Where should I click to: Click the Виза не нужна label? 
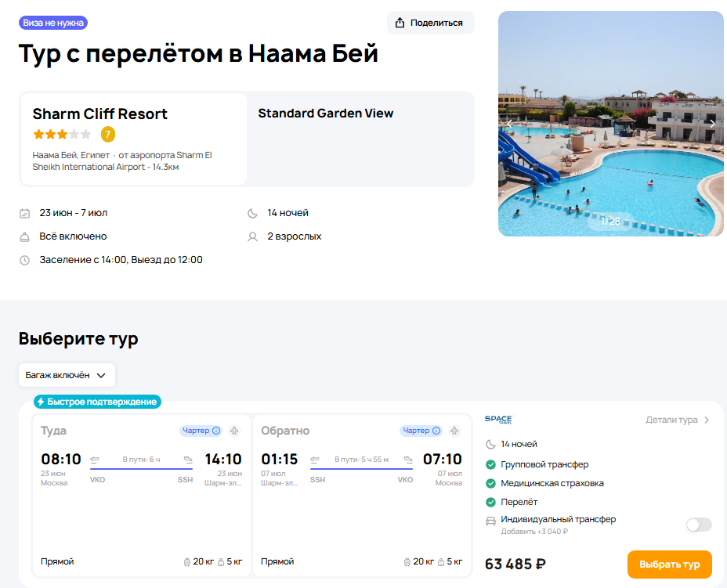pos(53,23)
